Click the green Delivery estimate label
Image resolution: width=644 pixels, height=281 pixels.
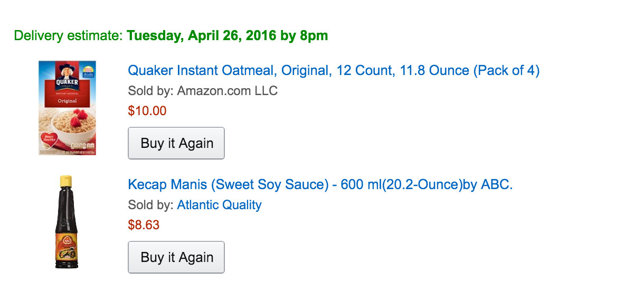tap(68, 36)
